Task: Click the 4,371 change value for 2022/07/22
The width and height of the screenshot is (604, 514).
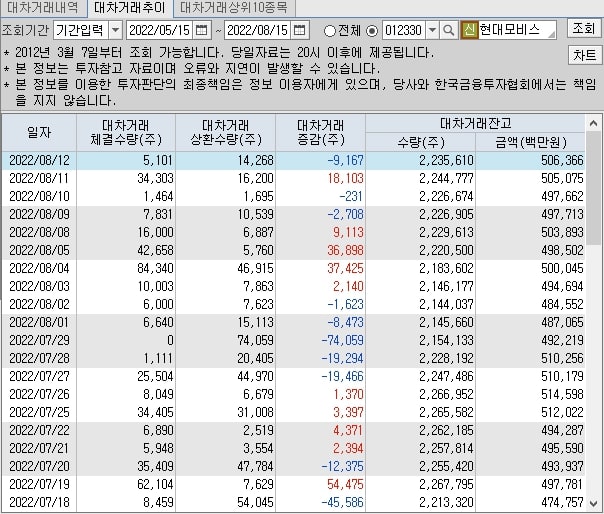Action: click(x=348, y=430)
